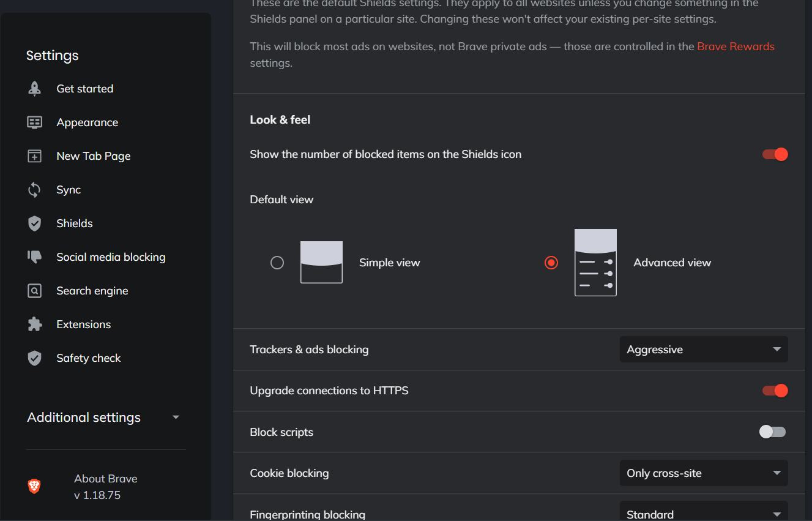Click the Extensions puzzle piece icon
812x521 pixels.
click(35, 324)
